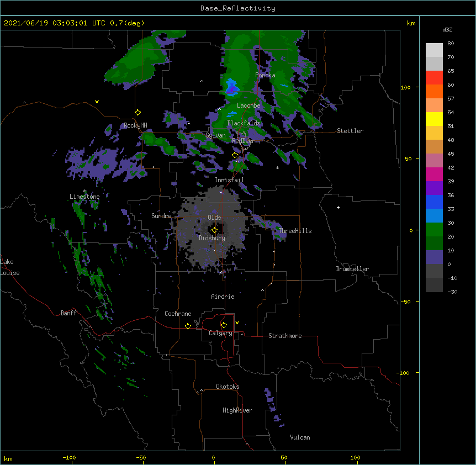476x465 pixels.
Task: Click the ThreeHills city label
Action: pyautogui.click(x=295, y=231)
